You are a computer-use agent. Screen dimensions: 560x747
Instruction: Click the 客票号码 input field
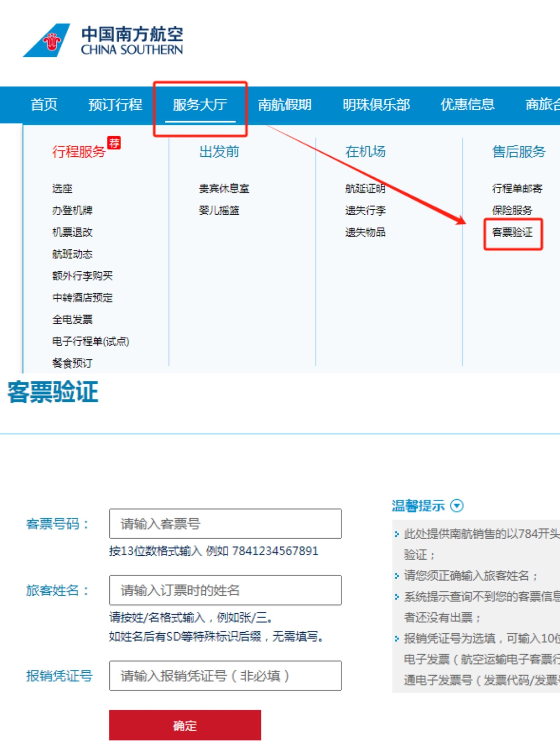(x=225, y=523)
